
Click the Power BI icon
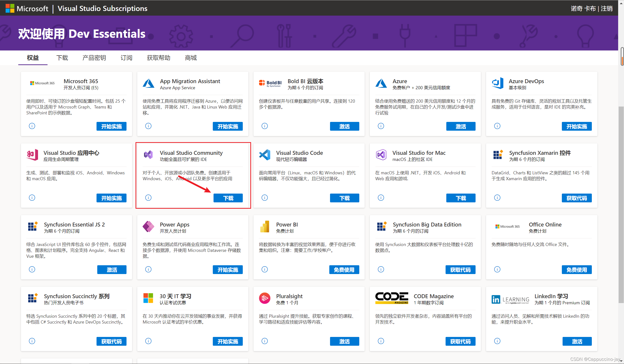(x=265, y=226)
